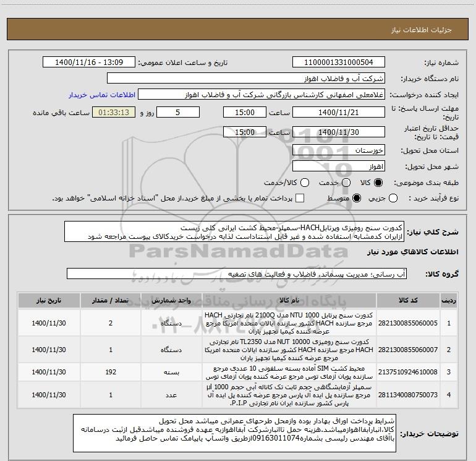Click the HACH 2100Q portable turbidimeter name cell
This screenshot has height=461, width=476.
289,323
